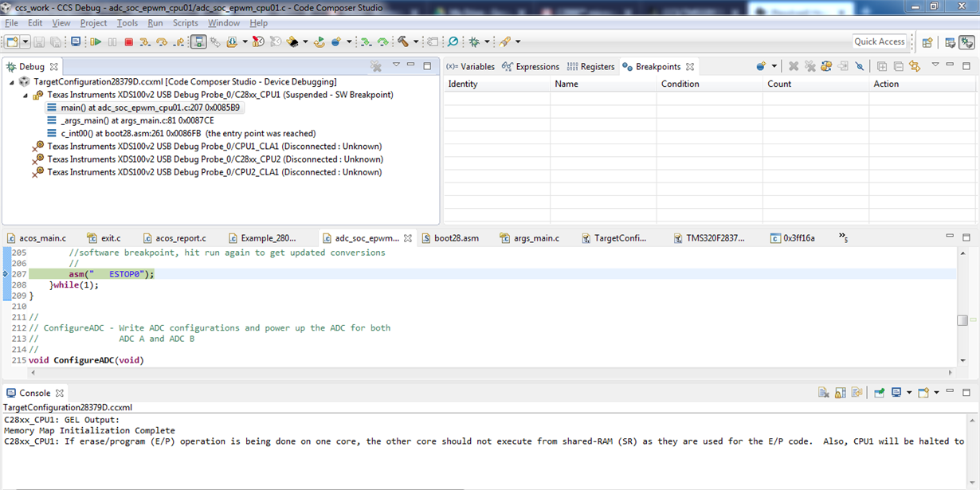This screenshot has width=980, height=490.
Task: Click the Quick Access button
Action: click(880, 41)
